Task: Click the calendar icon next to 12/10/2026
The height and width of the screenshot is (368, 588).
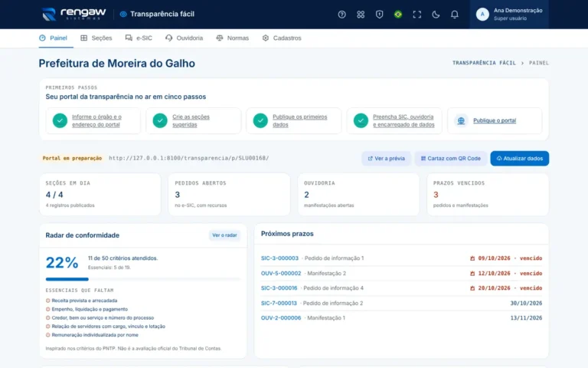Action: [472, 274]
